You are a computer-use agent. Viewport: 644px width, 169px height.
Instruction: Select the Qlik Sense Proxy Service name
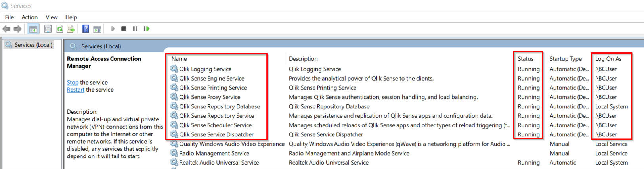(x=210, y=97)
